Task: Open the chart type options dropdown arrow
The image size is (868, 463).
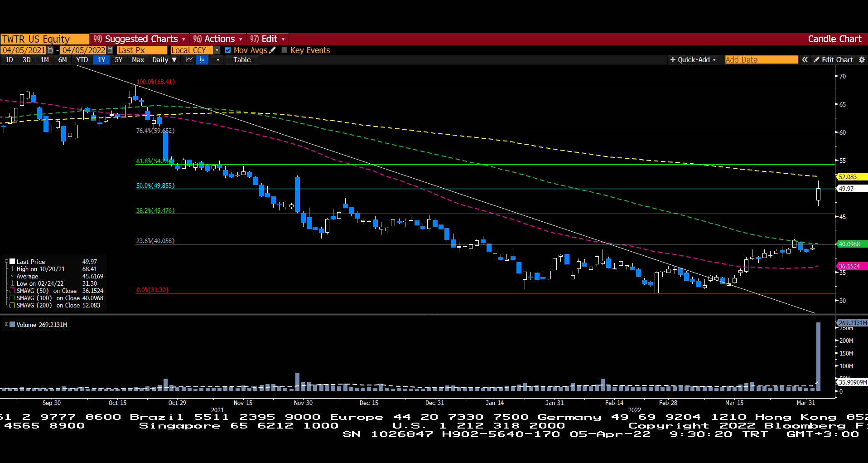Action: pyautogui.click(x=218, y=60)
